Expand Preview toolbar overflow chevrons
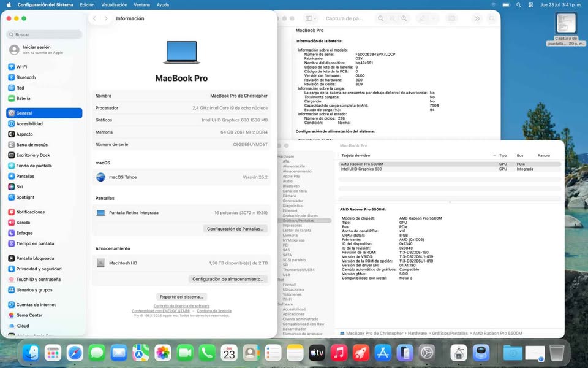 pyautogui.click(x=477, y=18)
